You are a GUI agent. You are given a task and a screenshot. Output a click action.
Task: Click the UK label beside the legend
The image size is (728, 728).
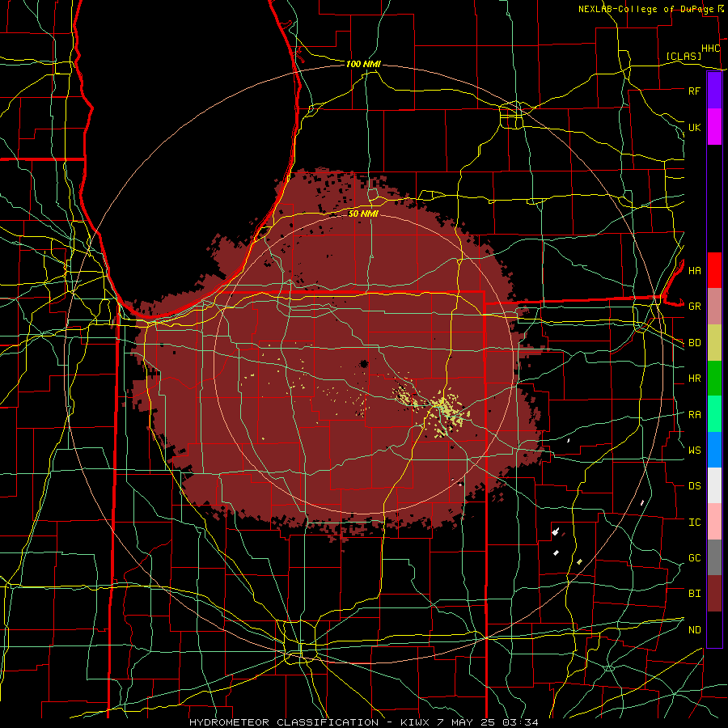point(694,127)
